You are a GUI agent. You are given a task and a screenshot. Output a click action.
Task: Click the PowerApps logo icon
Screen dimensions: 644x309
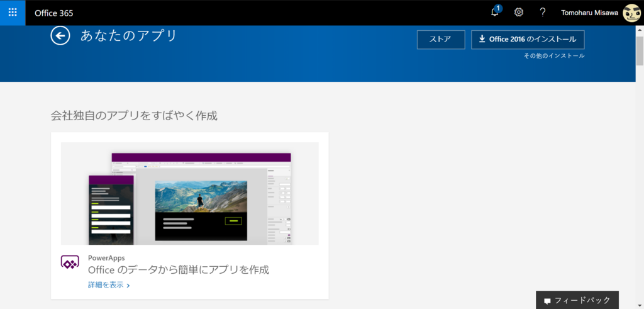tap(70, 262)
